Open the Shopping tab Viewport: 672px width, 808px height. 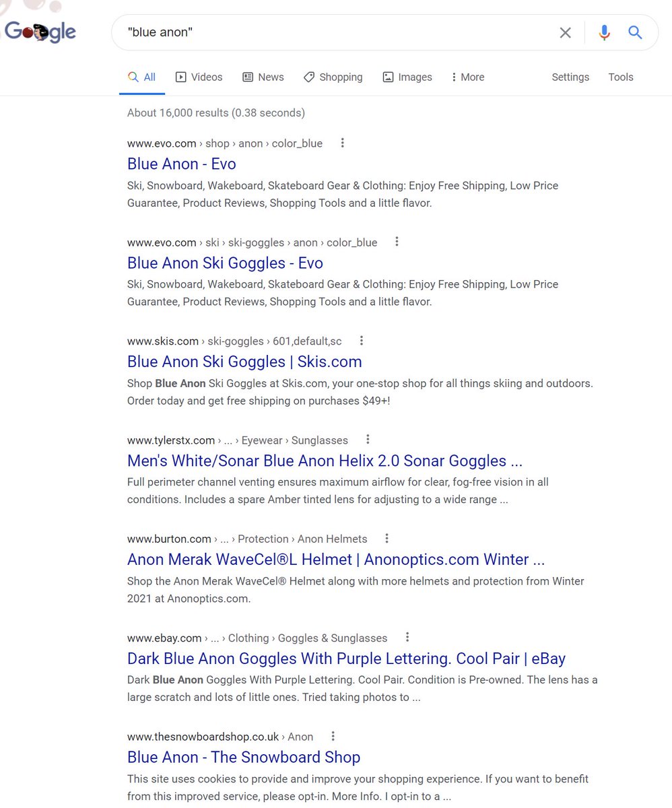333,77
